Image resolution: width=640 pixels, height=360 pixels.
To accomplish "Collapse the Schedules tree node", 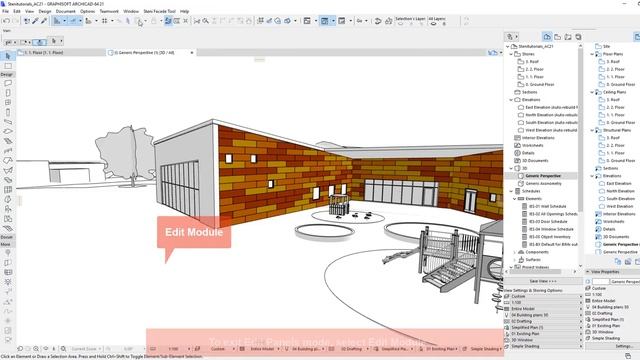I will 511,191.
